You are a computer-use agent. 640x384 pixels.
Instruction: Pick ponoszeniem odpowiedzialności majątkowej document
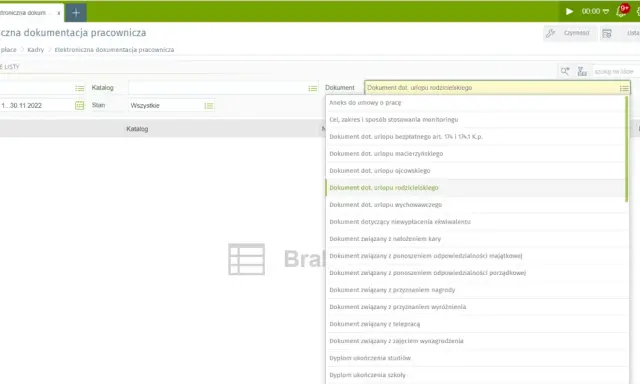(476, 256)
